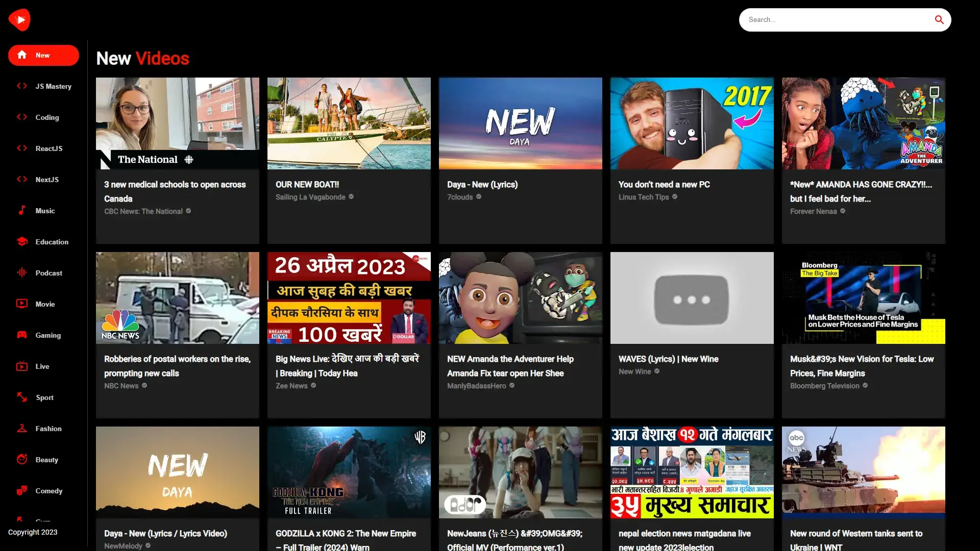Click verified badge next to Linus Tech Tips

pos(675,196)
